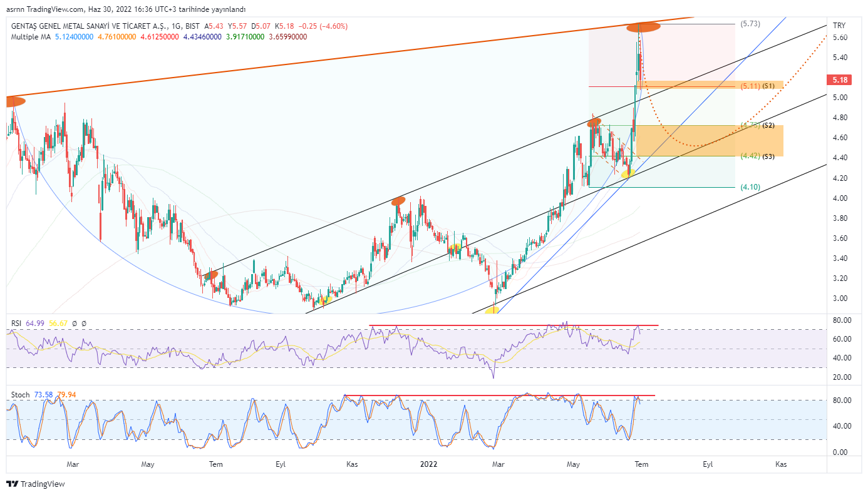868x495 pixels.
Task: Click the 2022 year label on time axis
Action: coord(428,464)
